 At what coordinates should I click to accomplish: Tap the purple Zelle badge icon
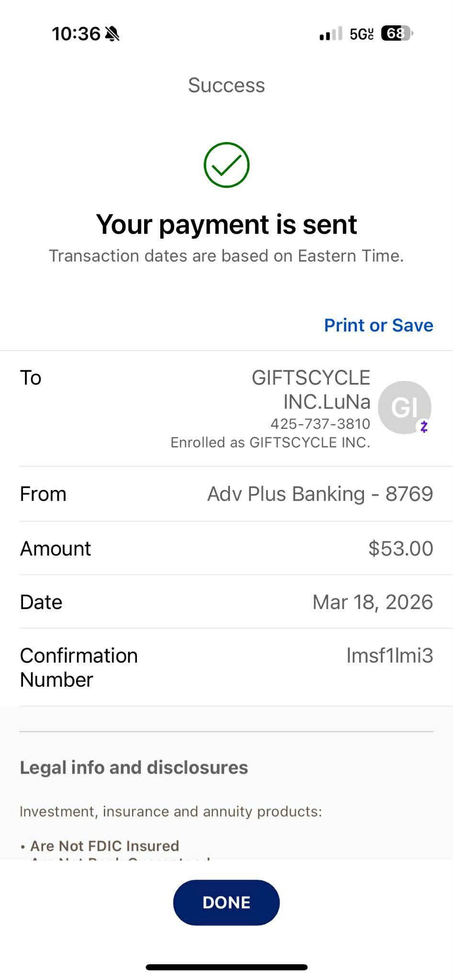[424, 426]
